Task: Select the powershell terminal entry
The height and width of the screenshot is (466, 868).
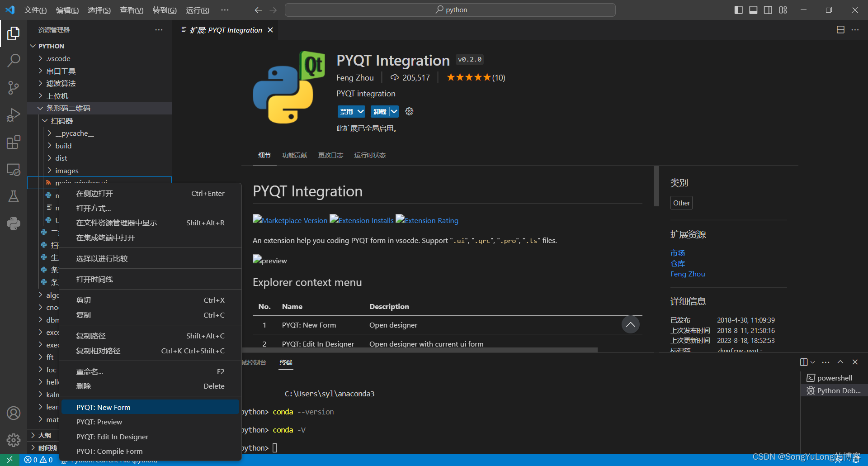Action: [834, 378]
